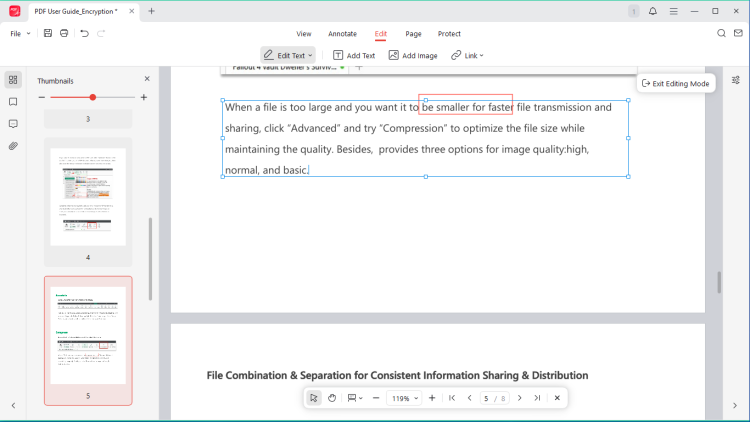Click the Exit Editing Mode button
Image resolution: width=750 pixels, height=422 pixels.
coord(675,83)
